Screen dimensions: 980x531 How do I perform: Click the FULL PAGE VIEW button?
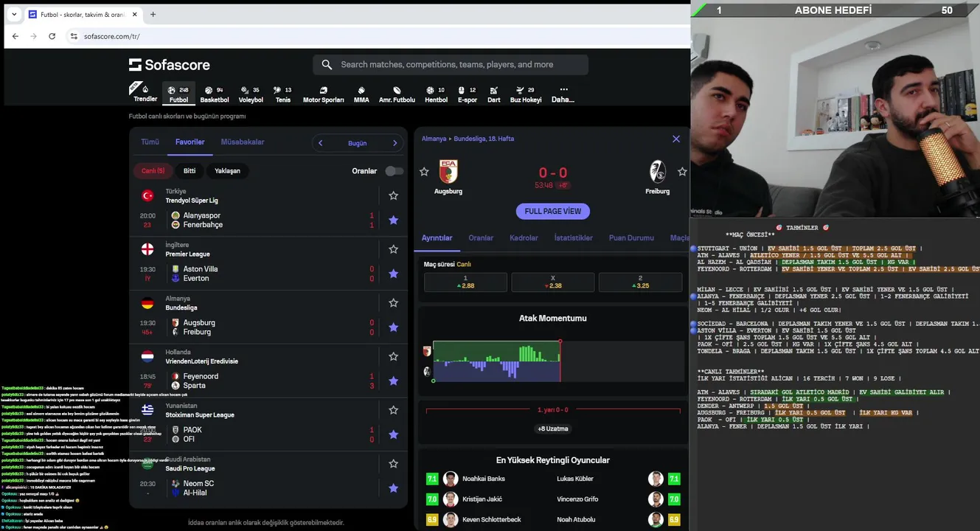coord(553,211)
